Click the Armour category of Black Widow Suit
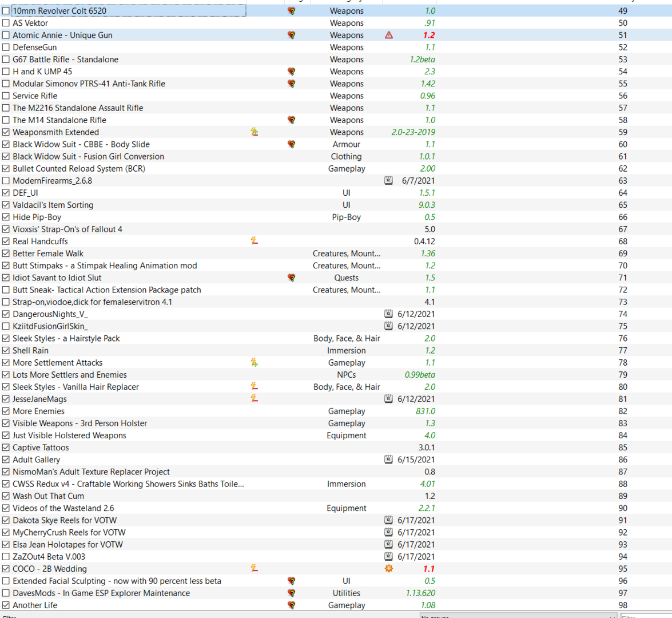The height and width of the screenshot is (618, 672). (x=346, y=145)
